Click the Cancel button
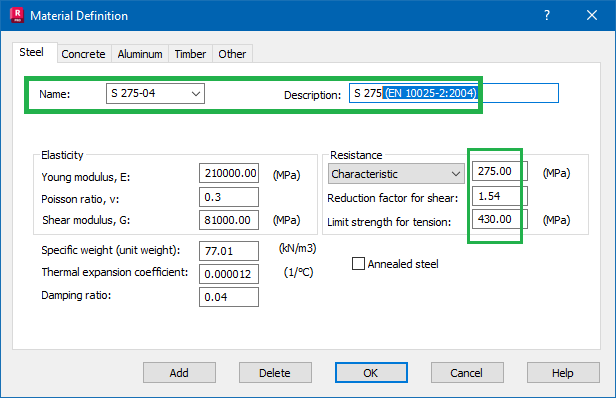Image resolution: width=616 pixels, height=398 pixels. tap(467, 372)
